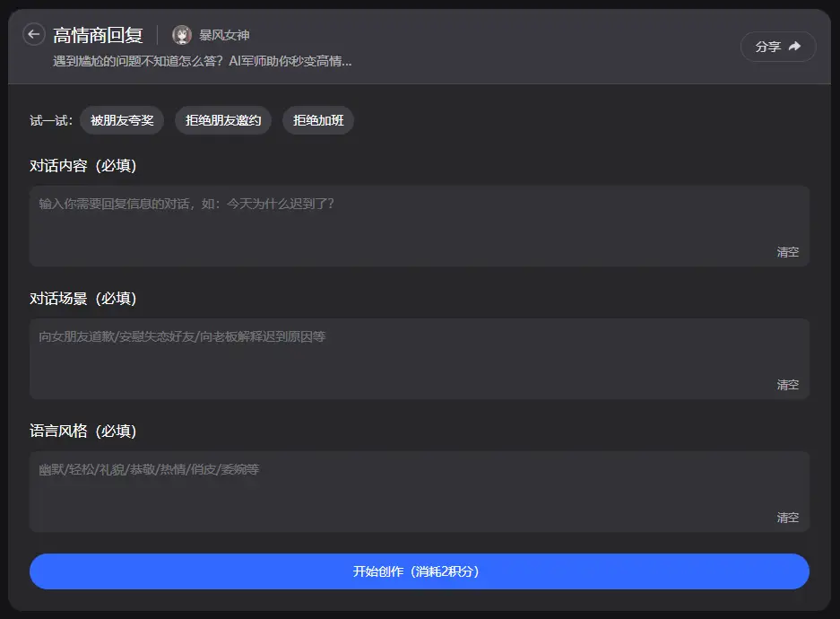Click the 高情商回复 page title
840x619 pixels.
[x=99, y=34]
